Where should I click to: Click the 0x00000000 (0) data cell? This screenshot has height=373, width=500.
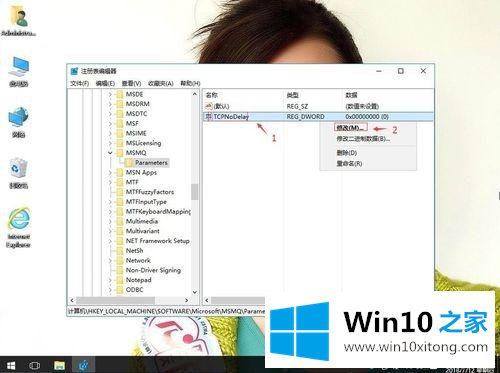point(367,117)
